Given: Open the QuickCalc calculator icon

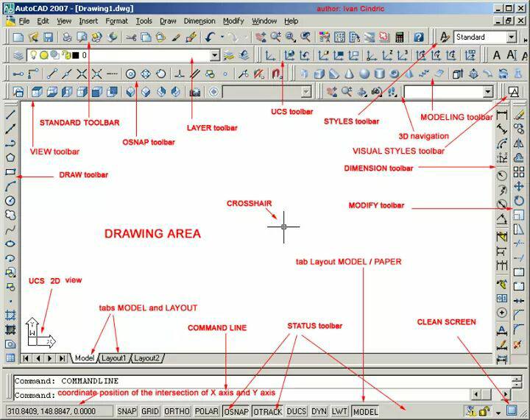Looking at the screenshot, I should pos(400,37).
